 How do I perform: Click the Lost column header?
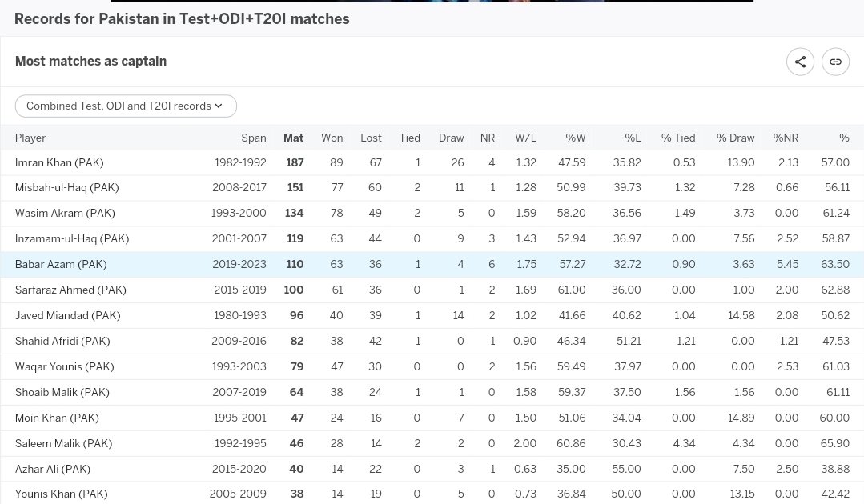371,138
